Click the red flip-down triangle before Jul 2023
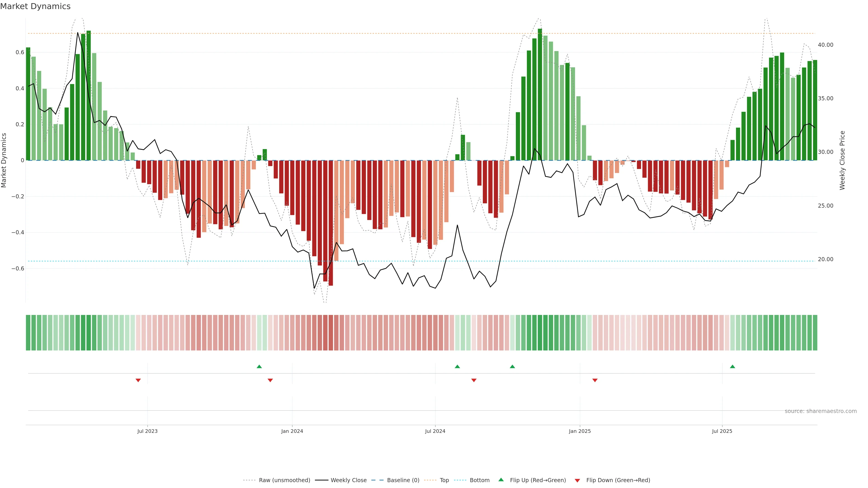 [138, 380]
